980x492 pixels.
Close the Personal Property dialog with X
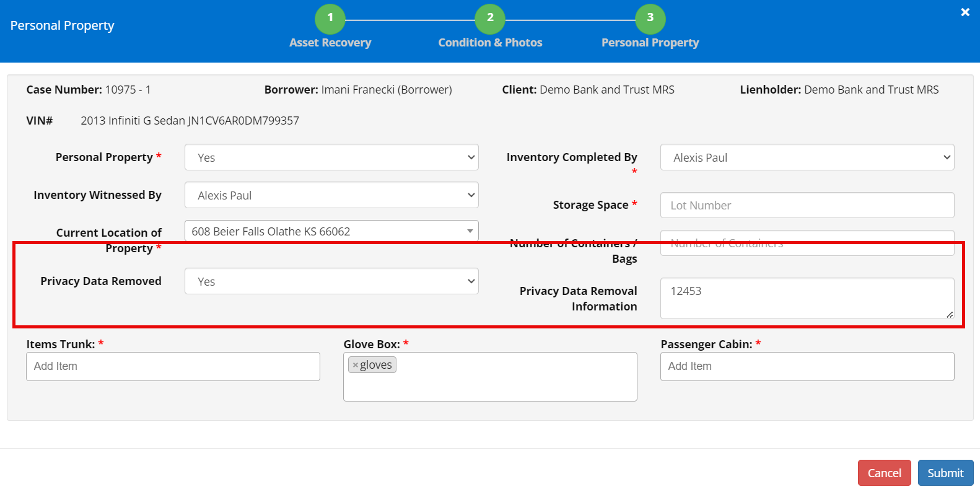click(965, 12)
